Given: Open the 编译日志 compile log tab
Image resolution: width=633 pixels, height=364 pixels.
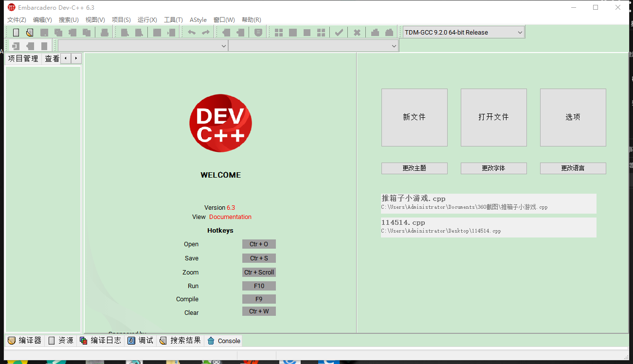Looking at the screenshot, I should [x=101, y=341].
